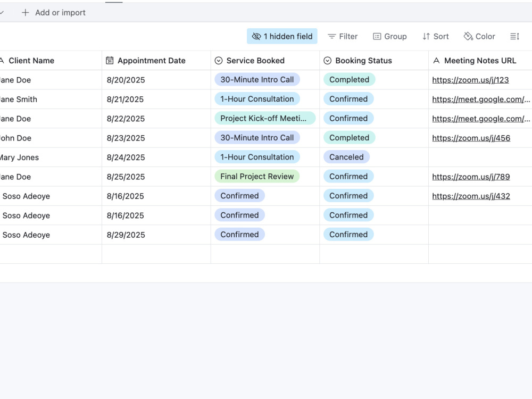532x399 pixels.
Task: Open the Filter menu
Action: tap(342, 36)
